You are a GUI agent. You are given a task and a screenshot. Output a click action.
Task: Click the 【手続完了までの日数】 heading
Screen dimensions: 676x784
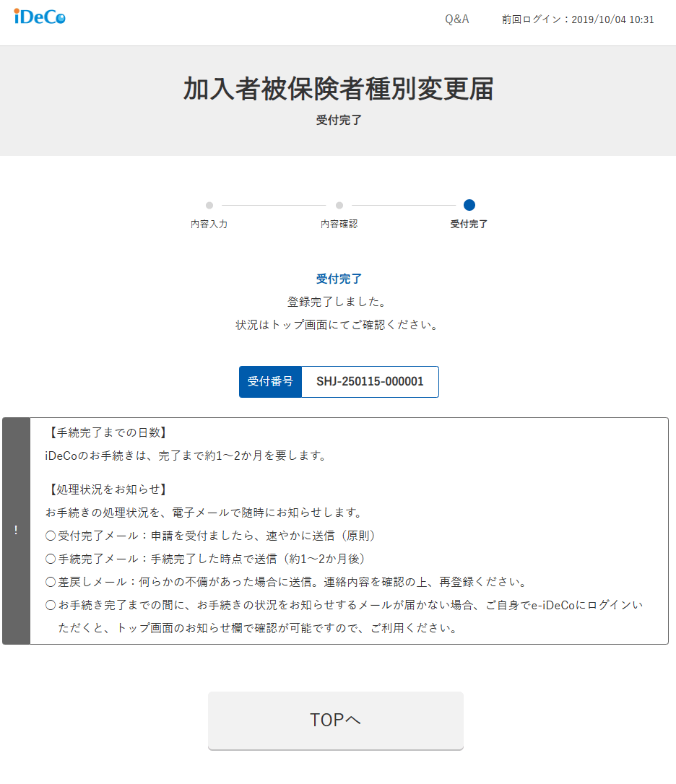107,433
